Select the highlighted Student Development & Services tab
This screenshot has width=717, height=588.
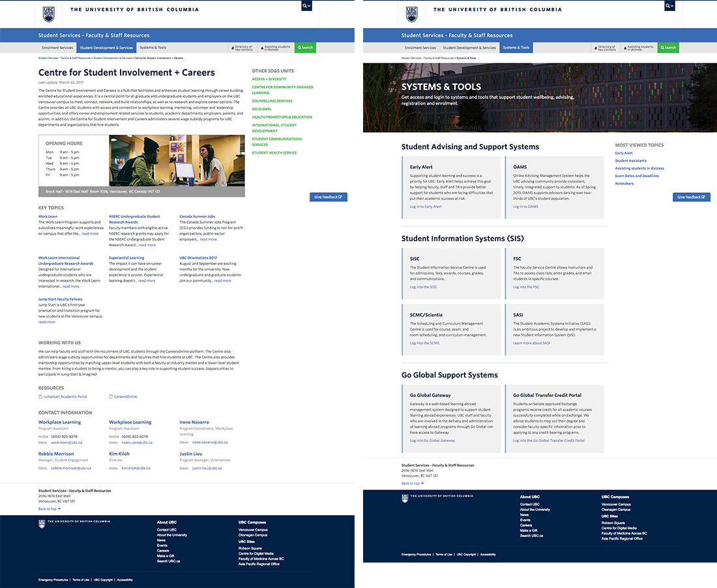(106, 48)
